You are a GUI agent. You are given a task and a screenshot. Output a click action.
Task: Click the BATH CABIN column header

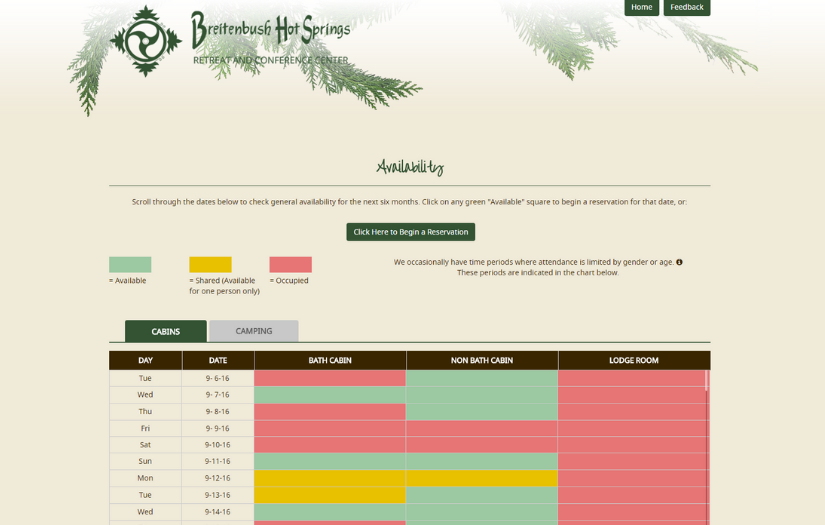330,360
